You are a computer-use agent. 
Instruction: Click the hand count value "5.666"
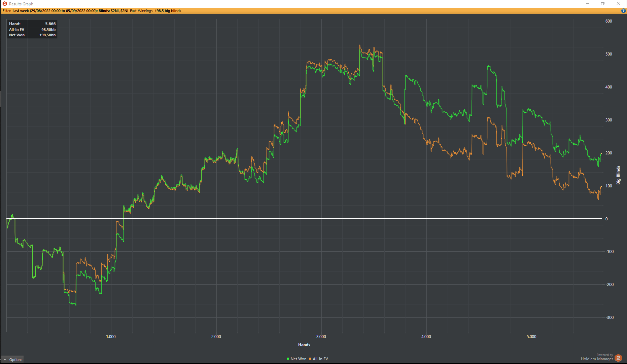coord(50,24)
